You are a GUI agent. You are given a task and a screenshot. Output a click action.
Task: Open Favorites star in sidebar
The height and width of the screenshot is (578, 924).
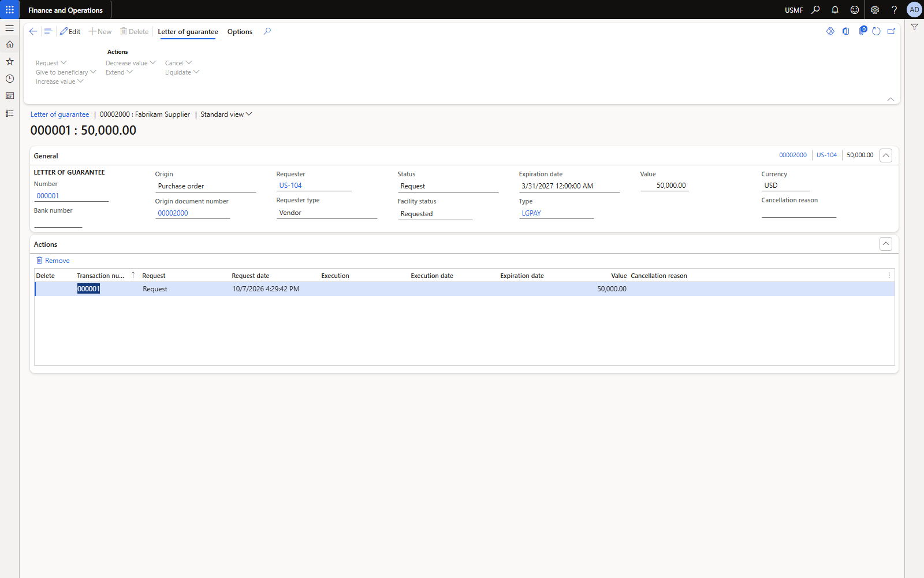coord(10,61)
